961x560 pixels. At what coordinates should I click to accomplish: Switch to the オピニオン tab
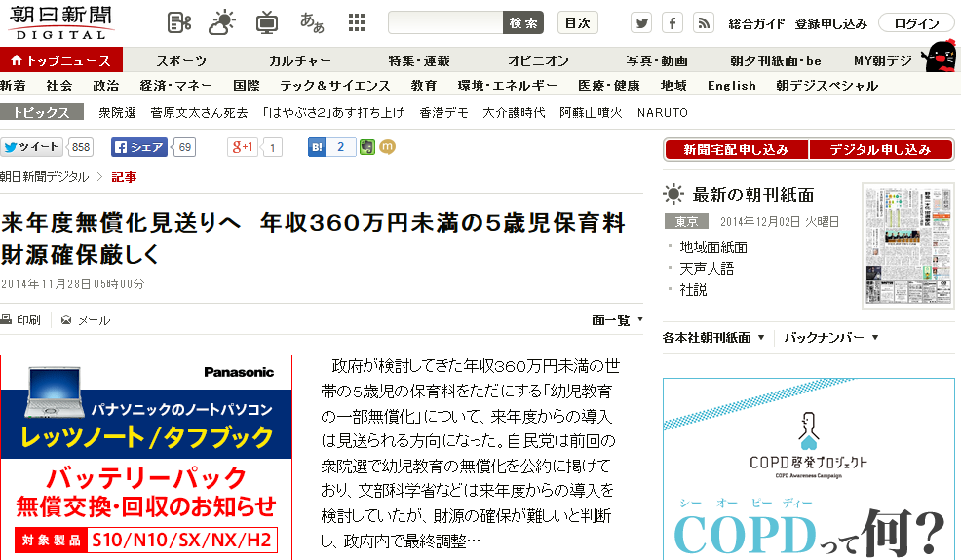(x=539, y=60)
